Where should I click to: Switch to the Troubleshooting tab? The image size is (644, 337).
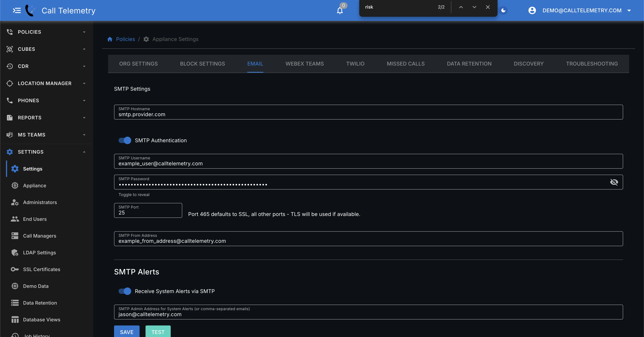tap(592, 64)
